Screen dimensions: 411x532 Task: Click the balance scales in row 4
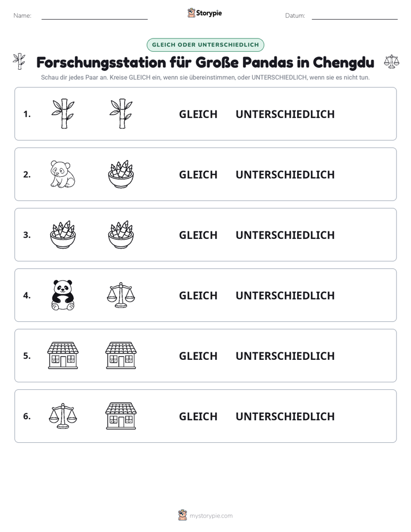(x=121, y=295)
